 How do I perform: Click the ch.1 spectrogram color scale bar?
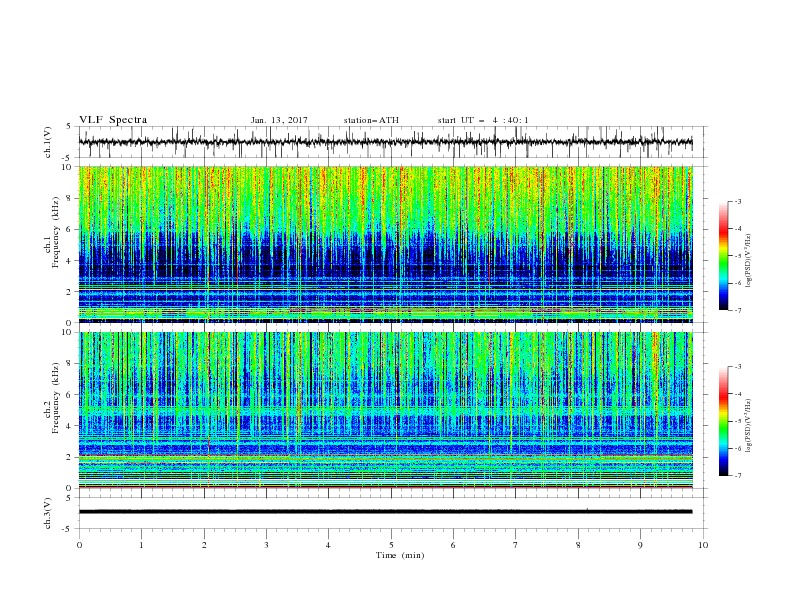click(x=723, y=256)
